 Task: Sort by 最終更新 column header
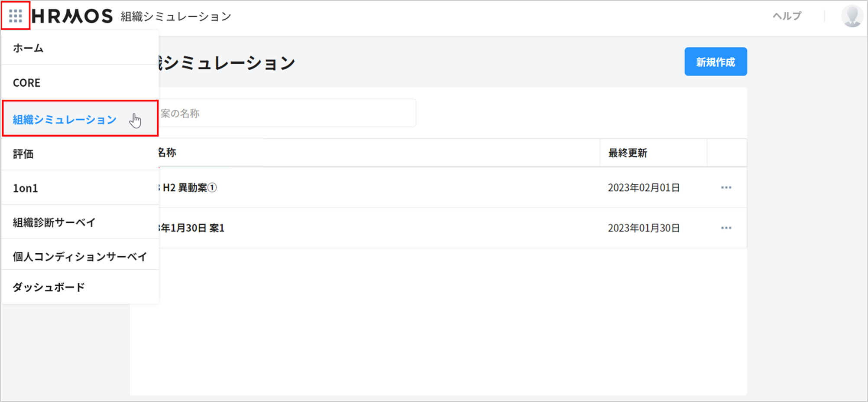coord(628,153)
